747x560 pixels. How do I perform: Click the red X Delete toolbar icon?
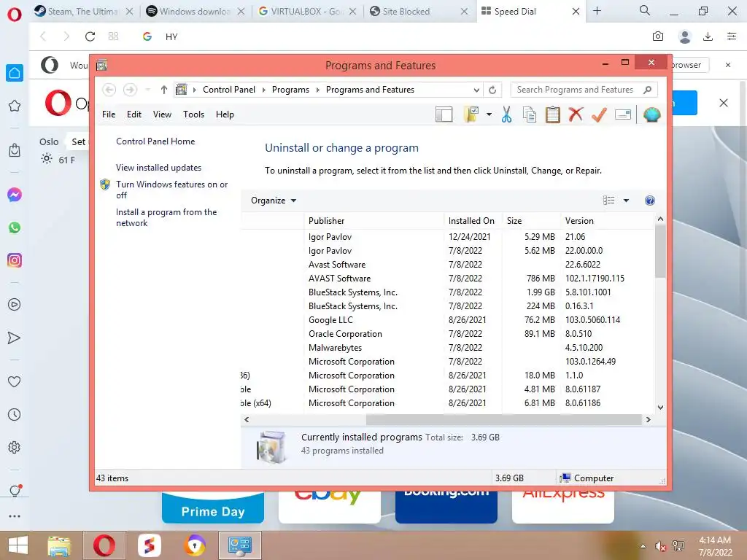(576, 114)
